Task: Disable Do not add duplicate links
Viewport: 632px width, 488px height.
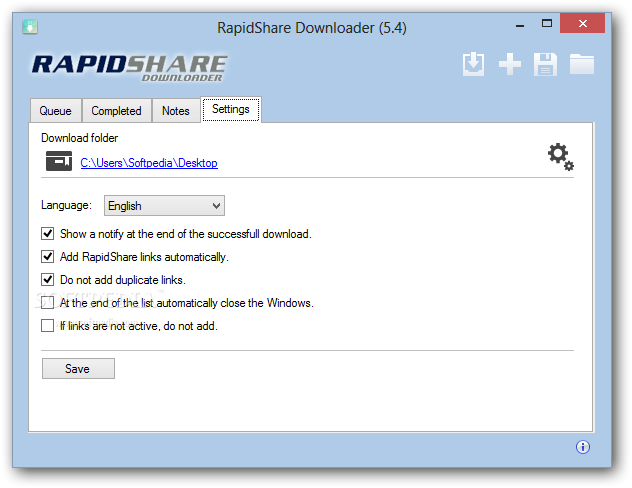Action: pos(48,280)
